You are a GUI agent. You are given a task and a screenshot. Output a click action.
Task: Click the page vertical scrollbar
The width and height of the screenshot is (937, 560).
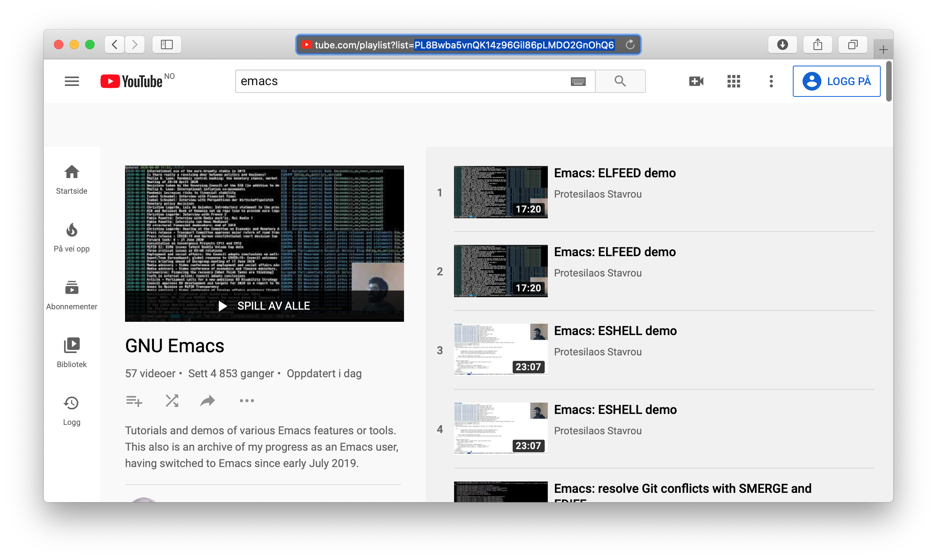pyautogui.click(x=889, y=81)
